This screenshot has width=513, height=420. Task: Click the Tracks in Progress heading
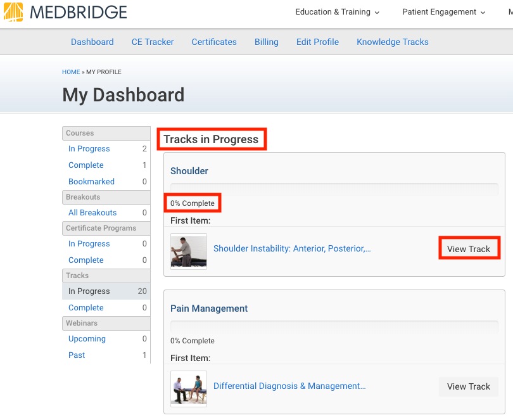coord(211,139)
